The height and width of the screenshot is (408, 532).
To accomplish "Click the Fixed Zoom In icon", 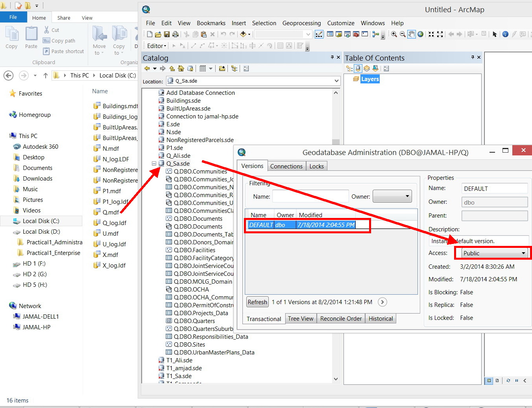I will (431, 34).
